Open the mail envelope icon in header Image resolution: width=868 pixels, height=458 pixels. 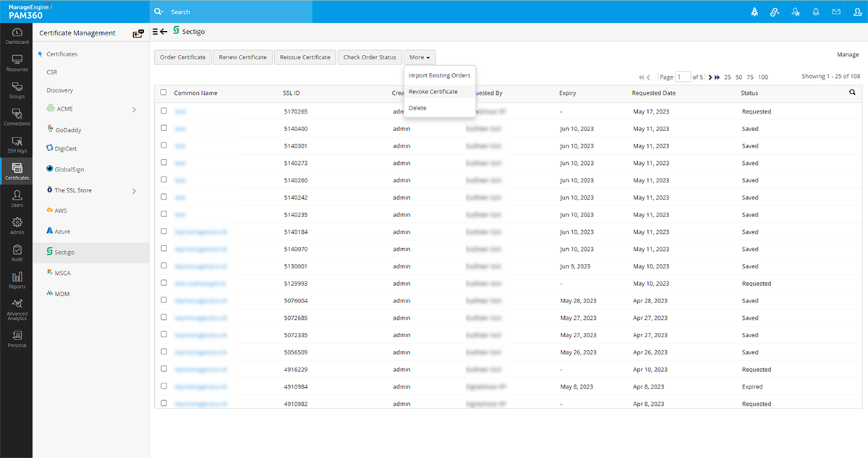tap(836, 12)
